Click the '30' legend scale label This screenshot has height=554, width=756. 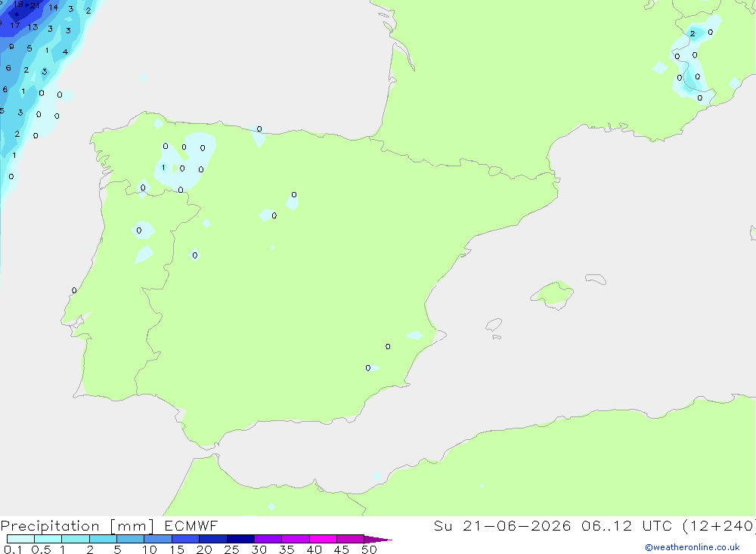click(x=259, y=549)
